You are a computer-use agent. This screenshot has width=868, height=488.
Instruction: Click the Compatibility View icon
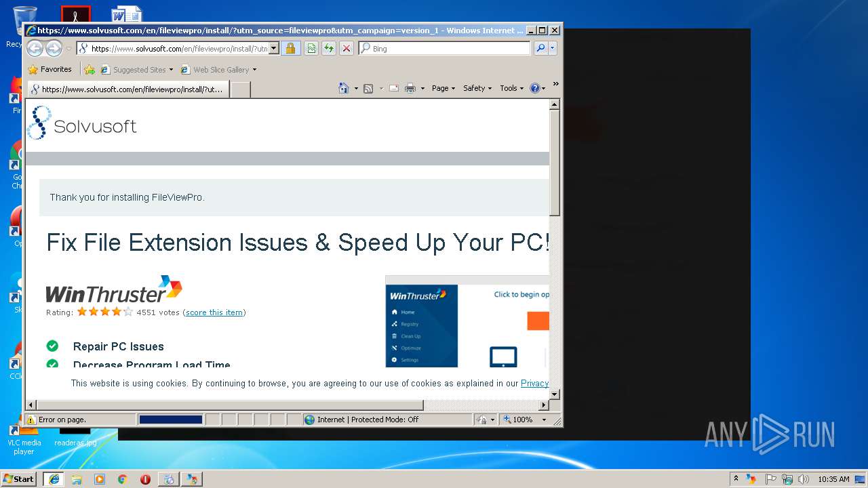[x=311, y=48]
